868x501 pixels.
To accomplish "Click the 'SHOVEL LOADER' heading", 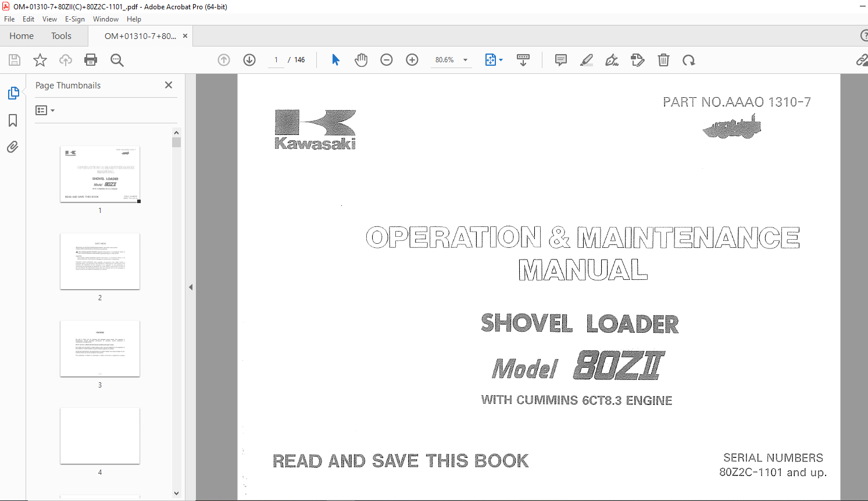I will click(x=580, y=324).
